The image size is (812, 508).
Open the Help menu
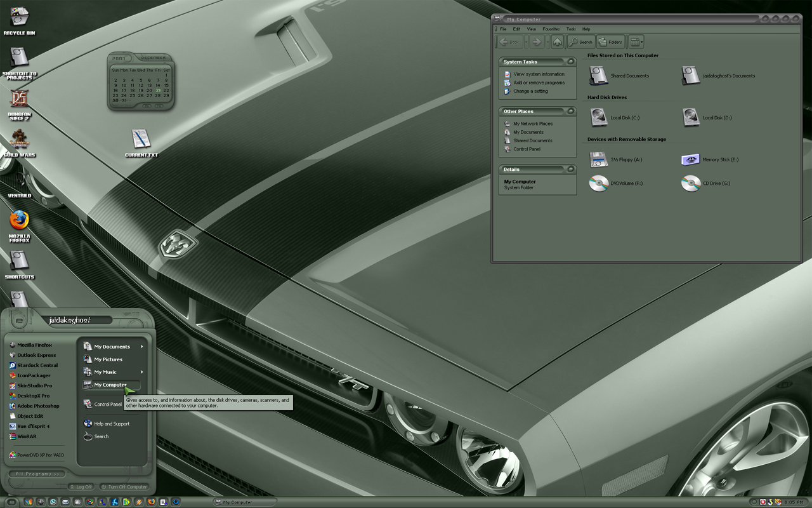586,29
